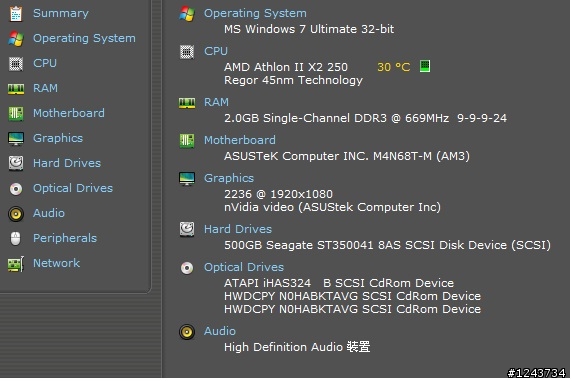Select RAM in the sidebar

[45, 89]
